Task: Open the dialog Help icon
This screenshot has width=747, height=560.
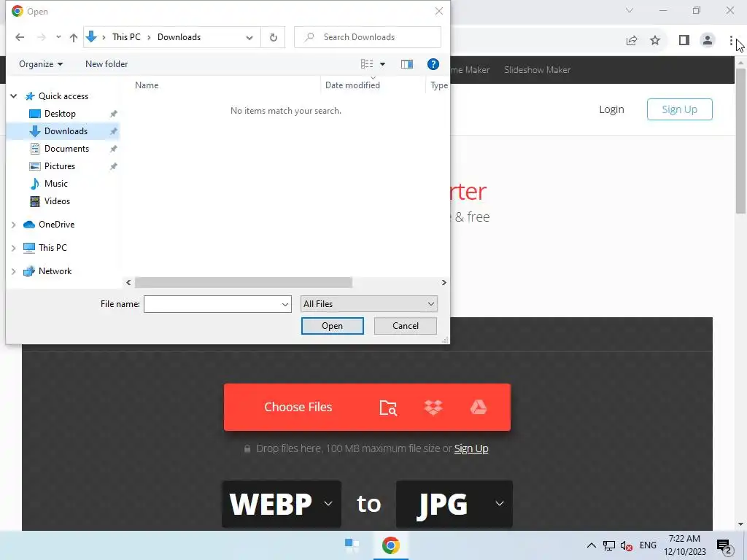Action: 433,64
